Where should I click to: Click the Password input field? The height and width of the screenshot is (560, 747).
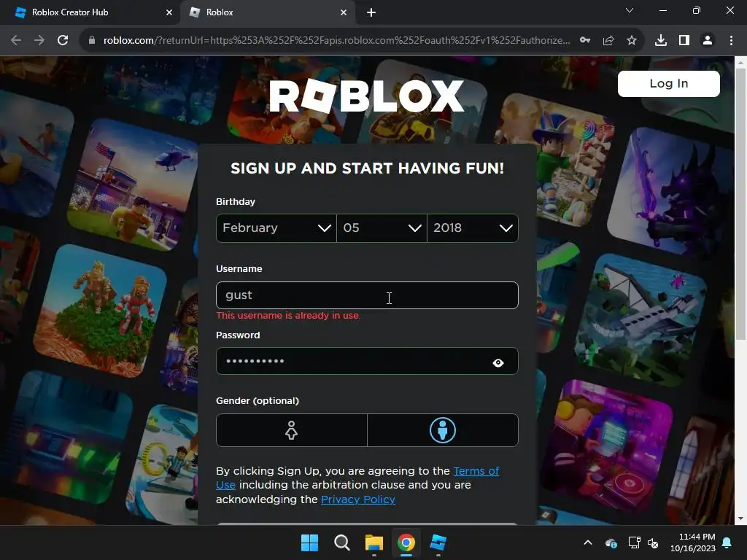click(x=367, y=361)
